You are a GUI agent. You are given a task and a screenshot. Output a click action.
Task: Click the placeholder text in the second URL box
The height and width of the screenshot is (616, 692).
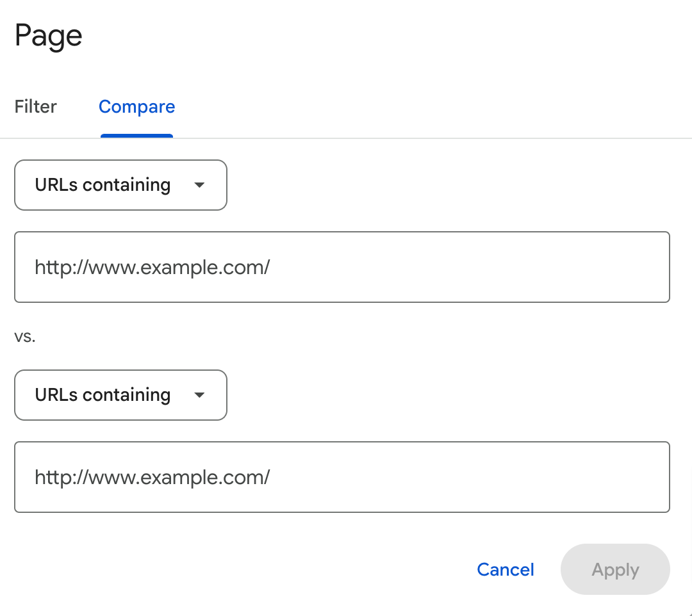(x=152, y=477)
